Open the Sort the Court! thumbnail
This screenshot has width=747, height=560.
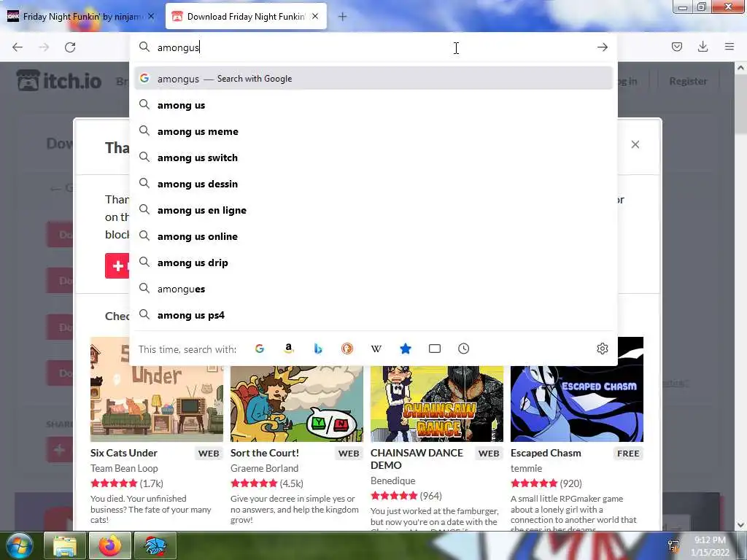pos(297,404)
